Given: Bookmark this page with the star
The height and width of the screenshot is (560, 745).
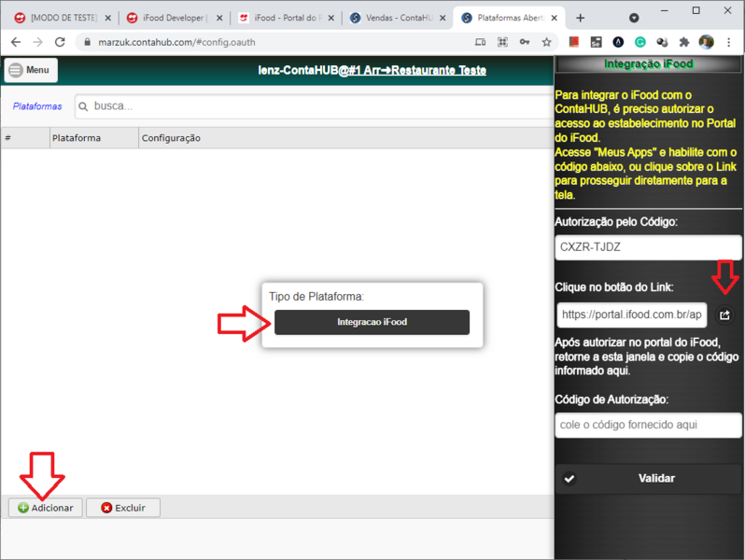Looking at the screenshot, I should pyautogui.click(x=546, y=42).
